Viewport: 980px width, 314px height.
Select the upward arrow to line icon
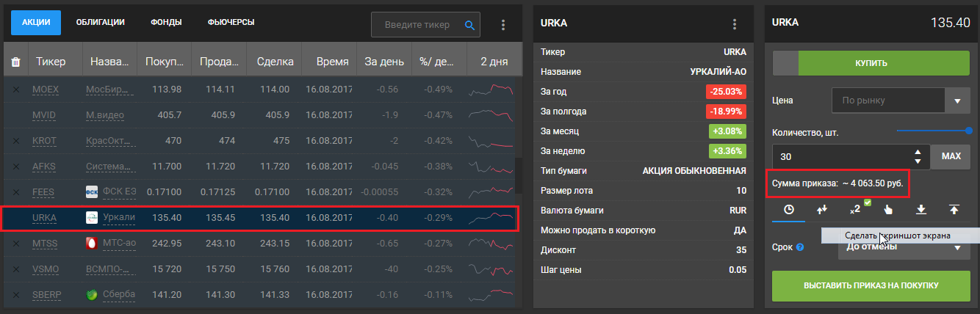954,210
